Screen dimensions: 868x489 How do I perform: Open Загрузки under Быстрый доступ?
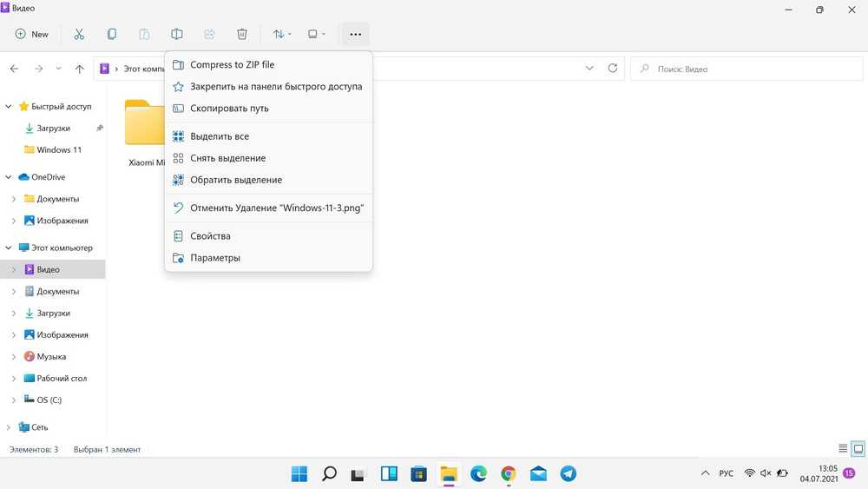point(53,128)
